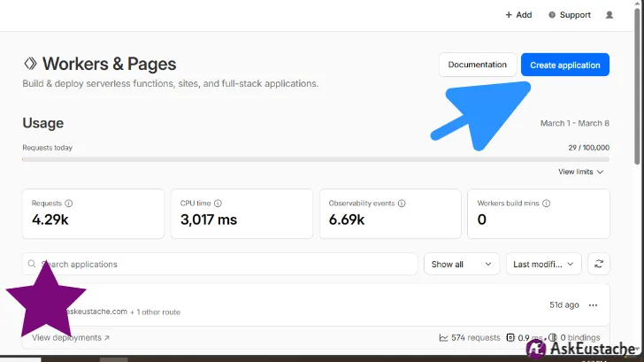The height and width of the screenshot is (362, 644).
Task: Open the Last modified sort dropdown
Action: (x=543, y=264)
